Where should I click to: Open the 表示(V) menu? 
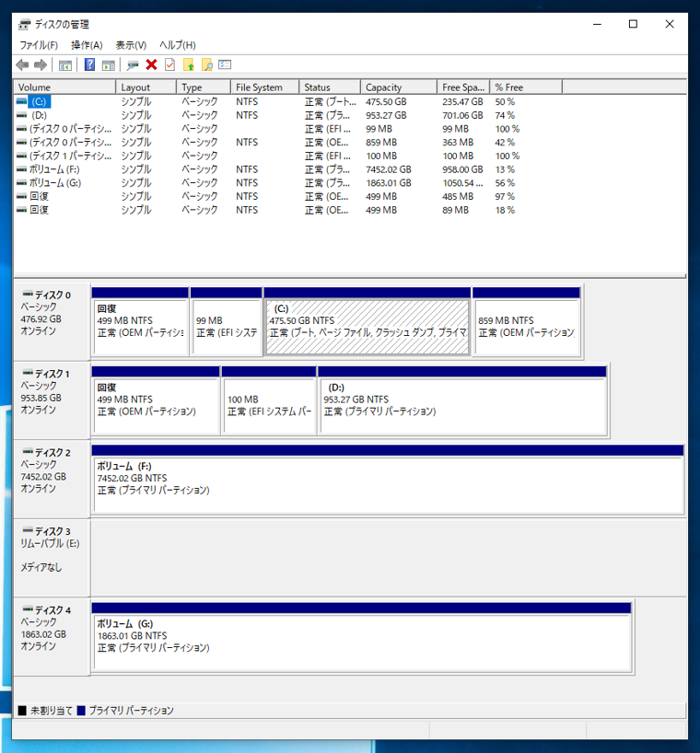(x=131, y=45)
